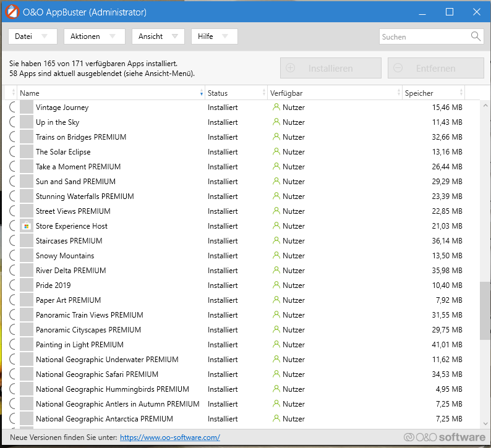Open the Hilfe dropdown menu

click(x=214, y=36)
